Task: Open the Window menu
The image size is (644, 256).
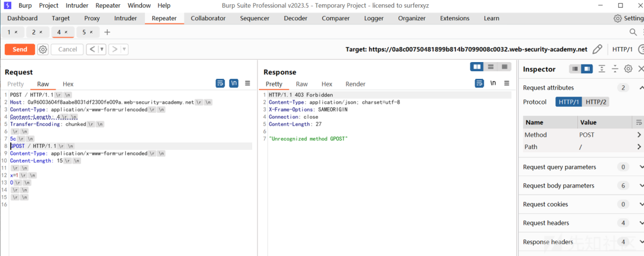Action: pyautogui.click(x=139, y=6)
